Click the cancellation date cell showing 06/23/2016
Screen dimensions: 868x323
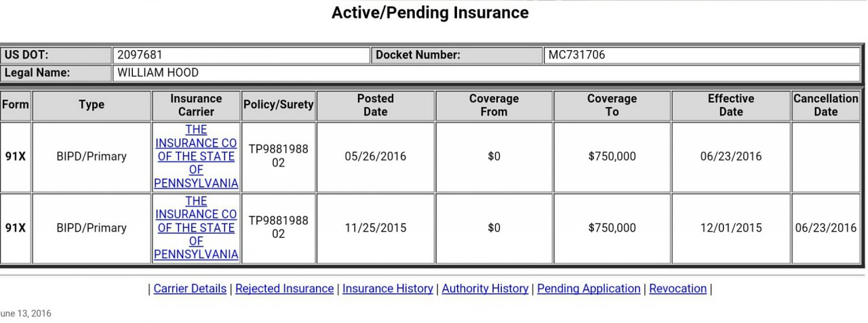(825, 228)
